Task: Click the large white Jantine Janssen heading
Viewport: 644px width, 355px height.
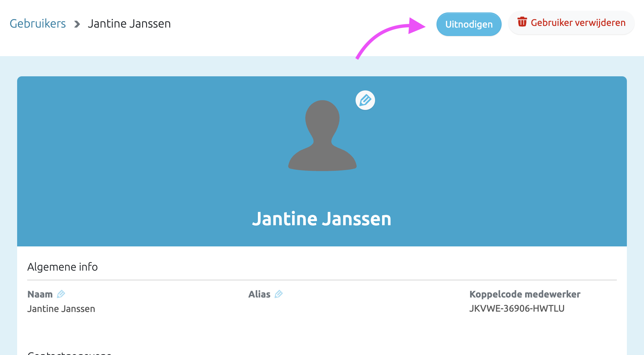Action: point(322,219)
